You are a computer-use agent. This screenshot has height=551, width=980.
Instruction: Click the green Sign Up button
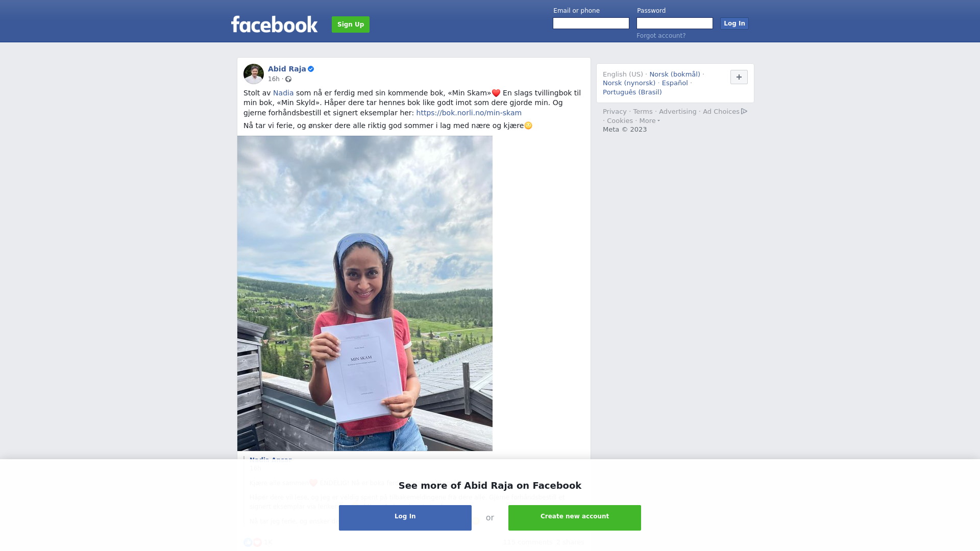click(351, 24)
